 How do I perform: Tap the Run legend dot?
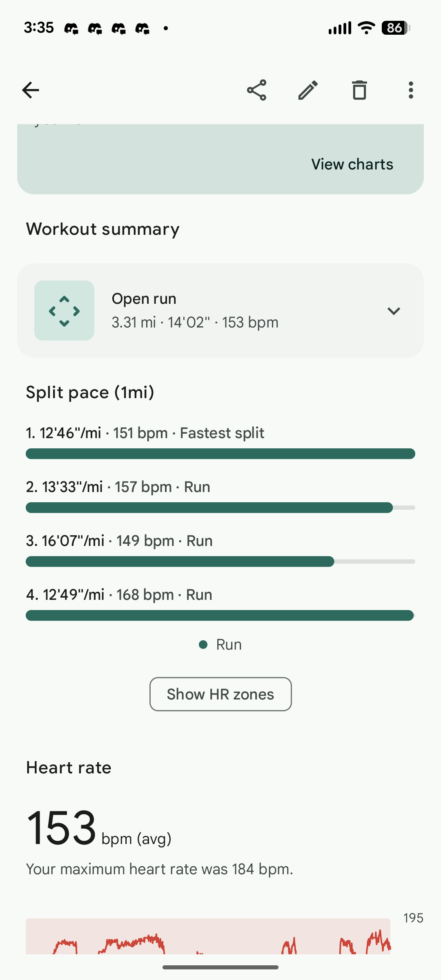click(203, 645)
